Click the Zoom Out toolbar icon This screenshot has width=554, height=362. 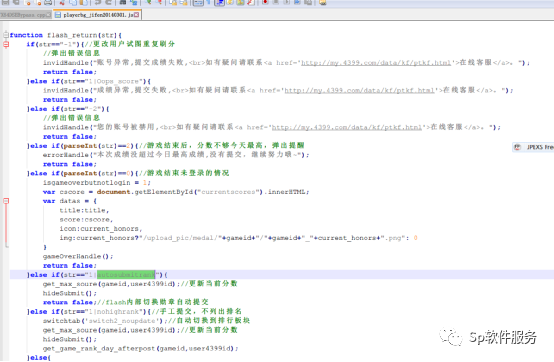159,2
